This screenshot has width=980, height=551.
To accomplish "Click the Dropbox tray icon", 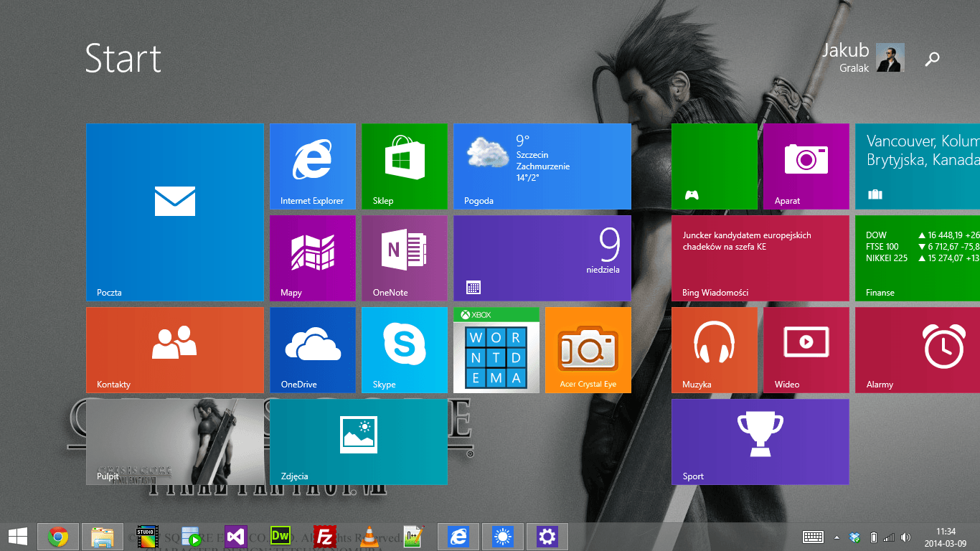I will [854, 537].
